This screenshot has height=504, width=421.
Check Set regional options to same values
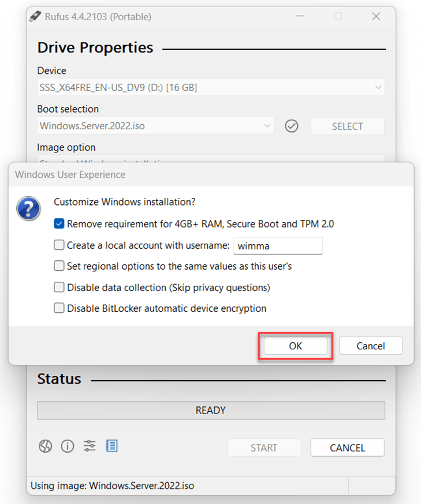click(59, 266)
